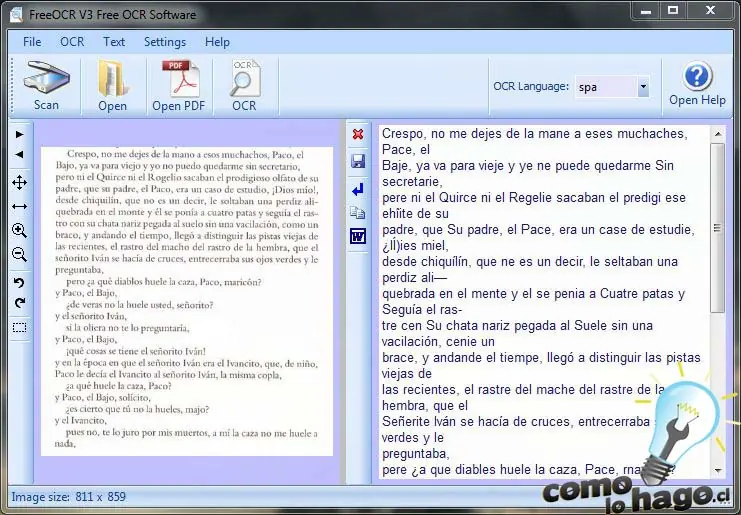
Task: Open the Settings menu
Action: coord(164,42)
